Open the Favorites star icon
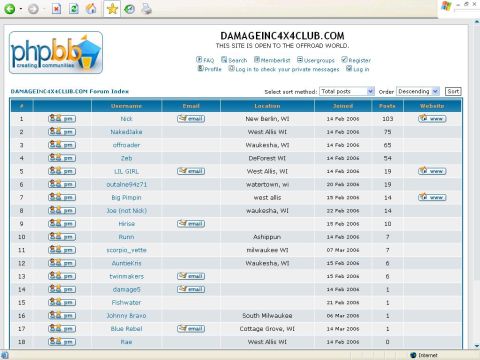This screenshot has height=360, width=480. [x=112, y=9]
